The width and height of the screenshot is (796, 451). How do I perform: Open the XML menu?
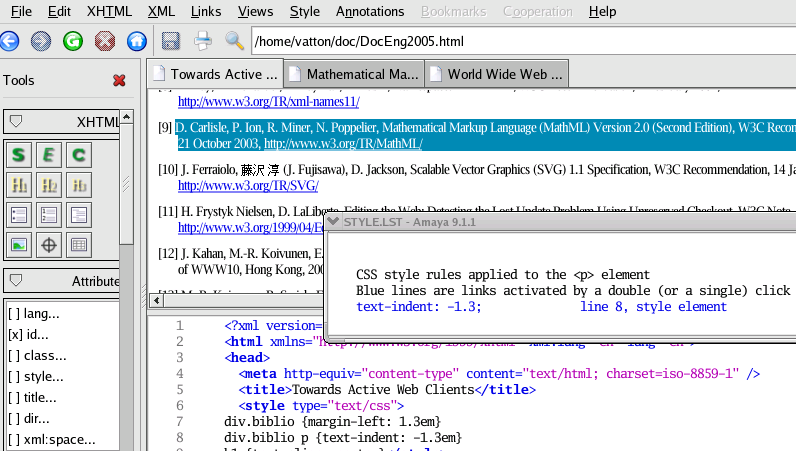(161, 11)
